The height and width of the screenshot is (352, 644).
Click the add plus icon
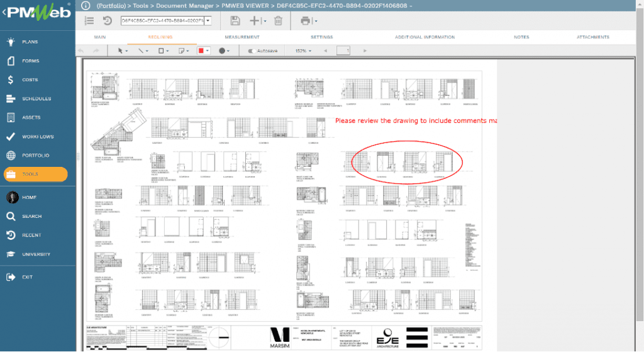[x=255, y=21]
